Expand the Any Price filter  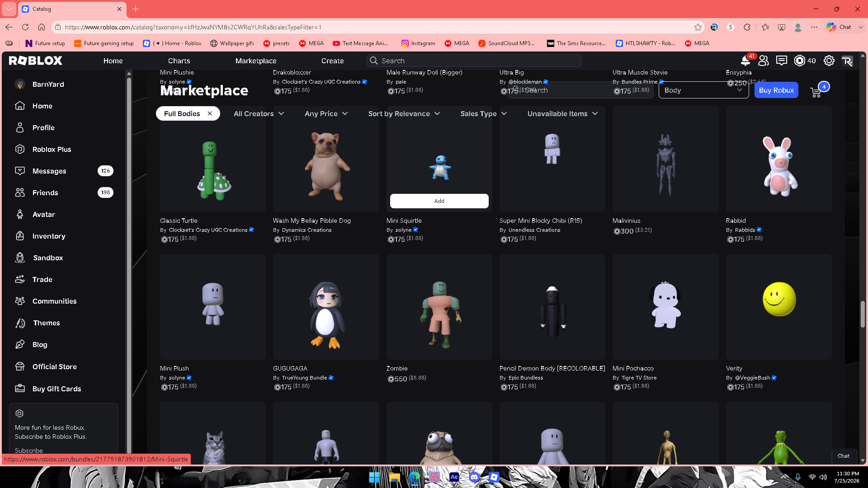point(326,114)
